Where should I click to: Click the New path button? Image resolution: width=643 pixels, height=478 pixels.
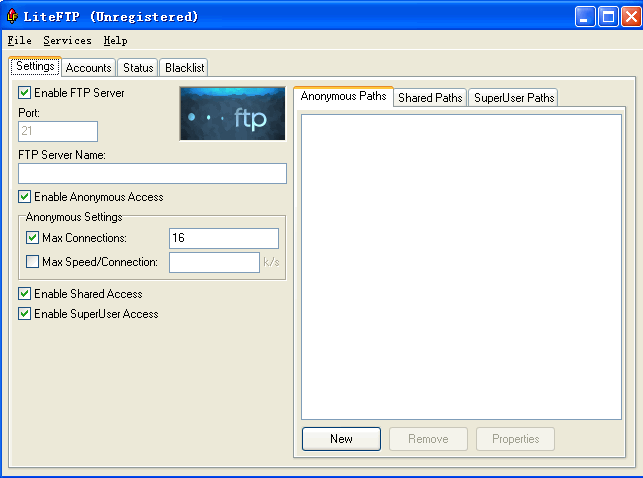[x=341, y=439]
